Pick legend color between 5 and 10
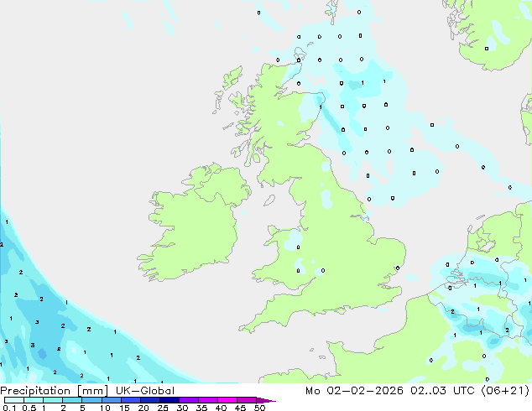This screenshot has height=411, width=532. pos(91,400)
